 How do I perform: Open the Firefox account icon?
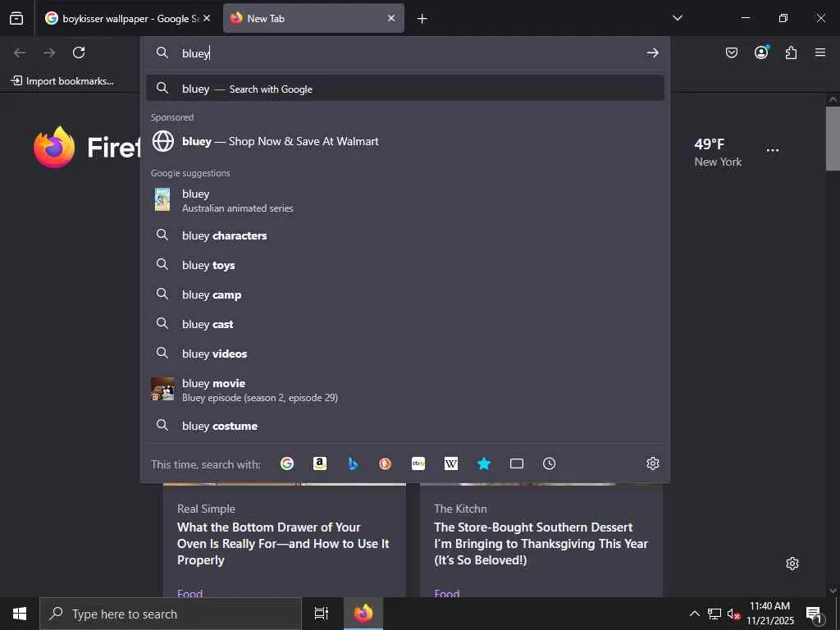coord(761,52)
